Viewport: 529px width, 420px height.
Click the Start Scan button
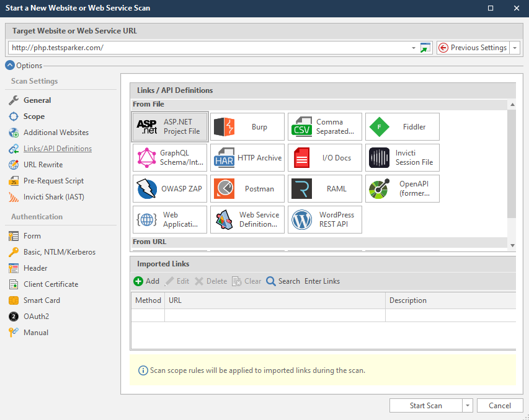[426, 406]
